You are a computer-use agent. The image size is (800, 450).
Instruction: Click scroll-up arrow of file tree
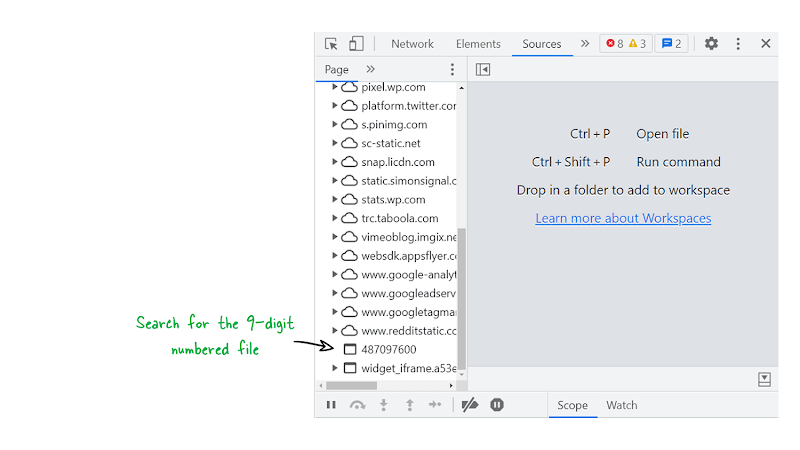[462, 88]
